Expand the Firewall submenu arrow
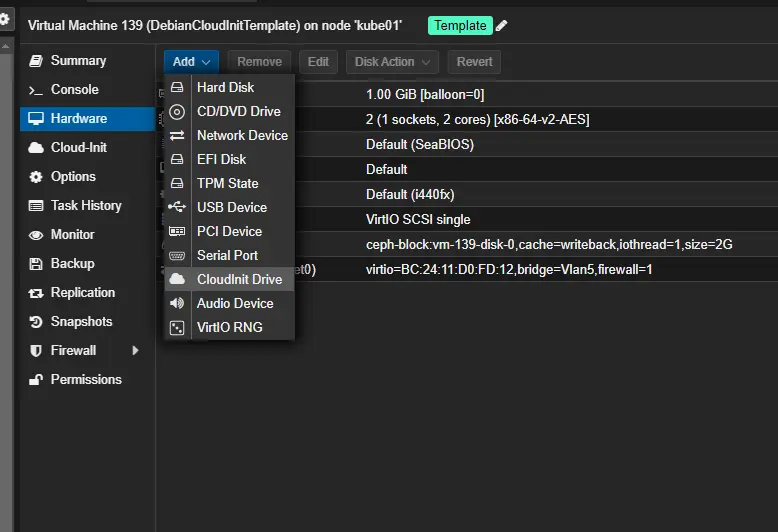 [135, 351]
